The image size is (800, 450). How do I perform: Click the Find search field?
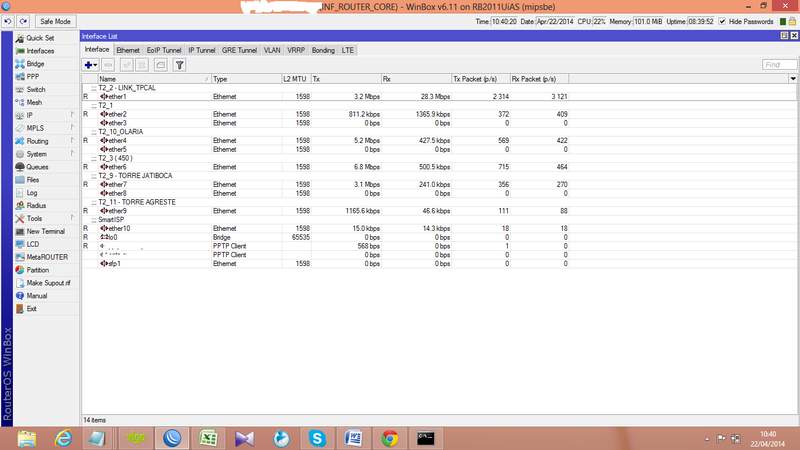(779, 65)
